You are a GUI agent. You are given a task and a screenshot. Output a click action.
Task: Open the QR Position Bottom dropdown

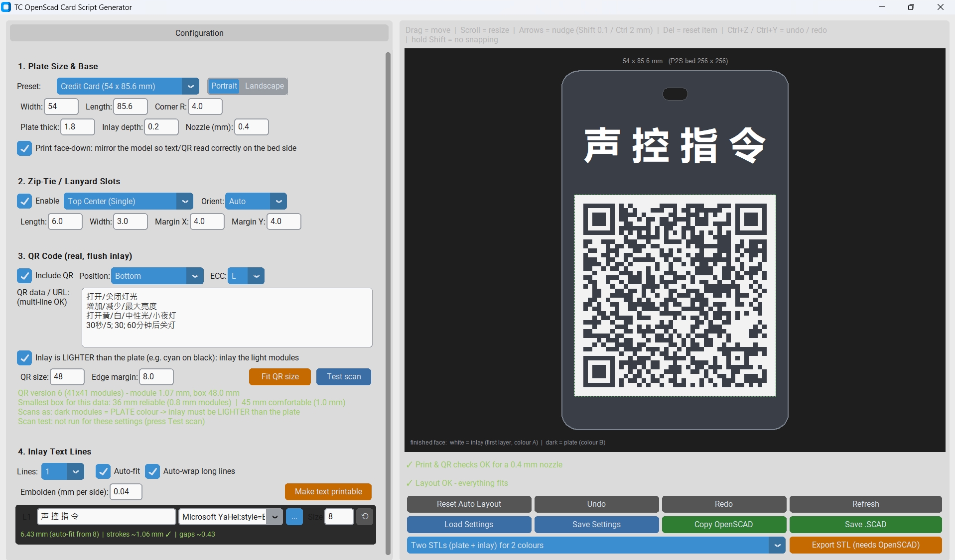[157, 276]
